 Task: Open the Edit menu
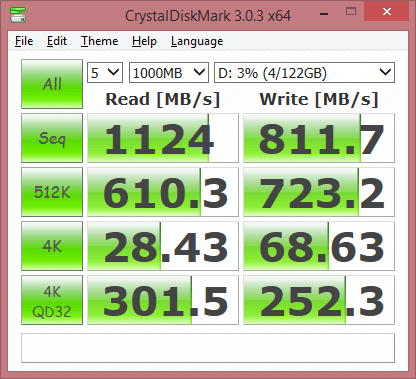pos(57,41)
